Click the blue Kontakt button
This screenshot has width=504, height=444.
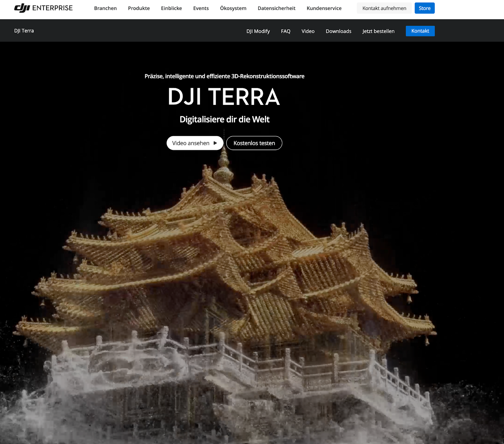click(x=420, y=31)
